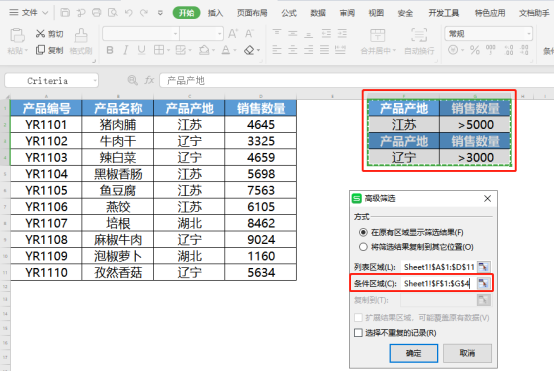The width and height of the screenshot is (554, 371).
Task: Click the Print icon in quick toolbar
Action: click(x=96, y=13)
